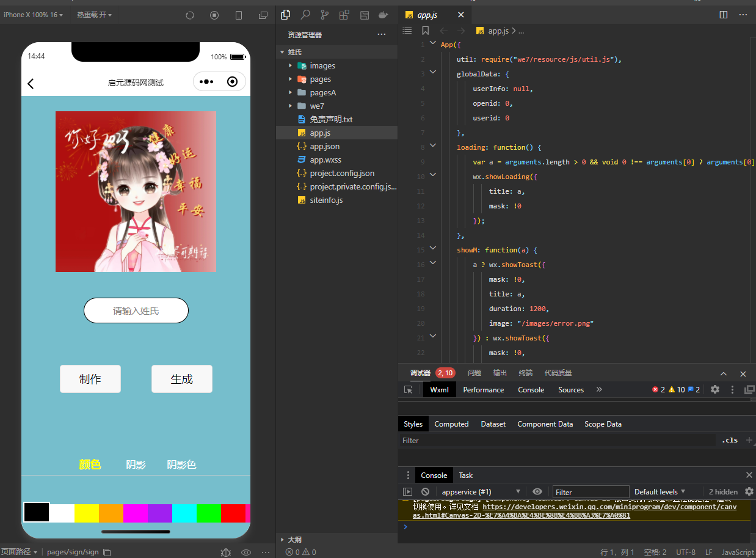
Task: Open the DevTools settings gear
Action: (x=715, y=389)
